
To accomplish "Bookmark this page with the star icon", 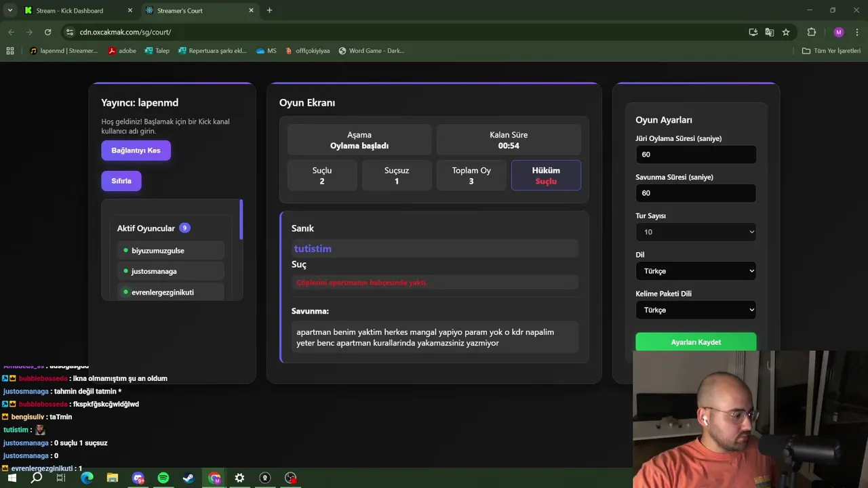I will tap(786, 32).
